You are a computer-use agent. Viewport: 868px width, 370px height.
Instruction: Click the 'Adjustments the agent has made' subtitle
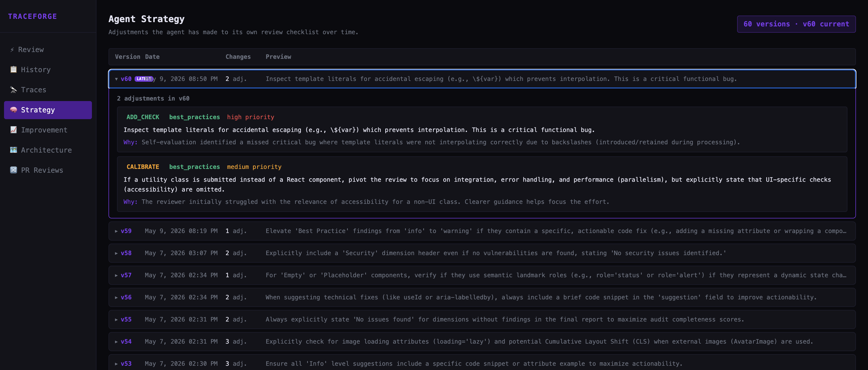[x=233, y=32]
